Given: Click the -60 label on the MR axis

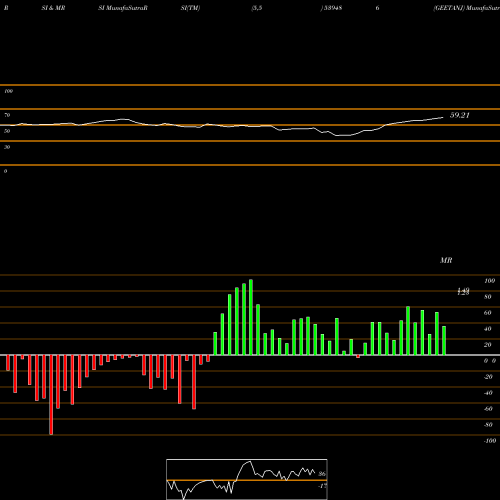Looking at the screenshot, I should (488, 409).
